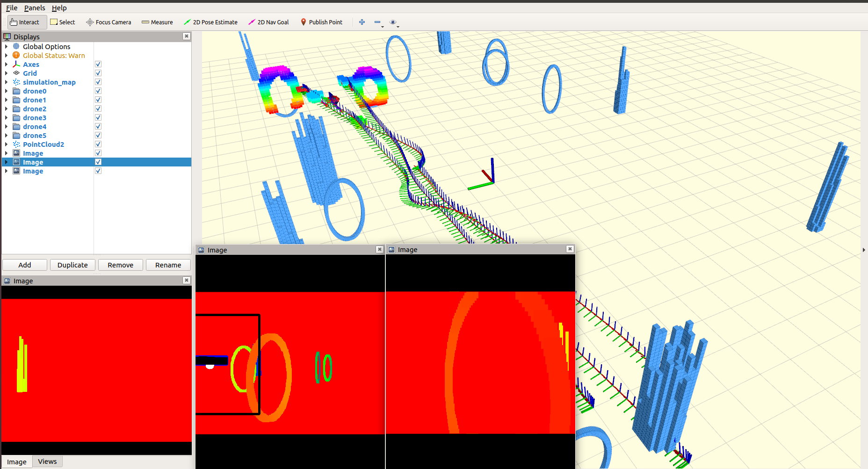Image resolution: width=868 pixels, height=469 pixels.
Task: Activate the Select tool
Action: pyautogui.click(x=63, y=22)
